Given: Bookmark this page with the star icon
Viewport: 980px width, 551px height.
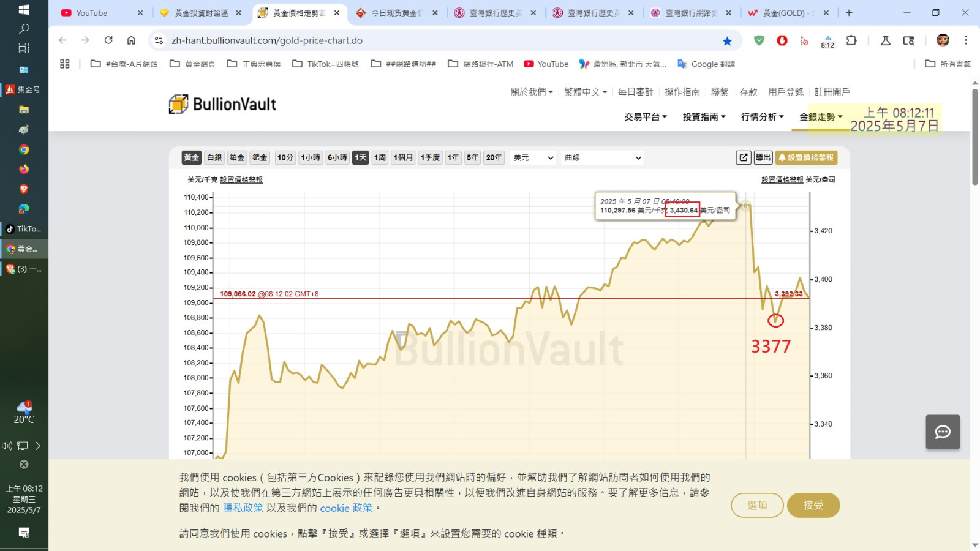Looking at the screenshot, I should (727, 41).
